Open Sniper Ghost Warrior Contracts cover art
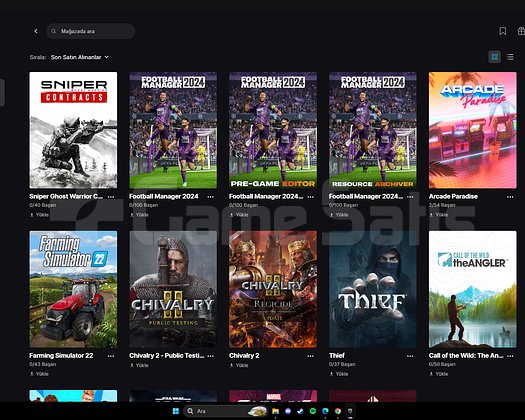Screen dimensions: 525x420 73,130
